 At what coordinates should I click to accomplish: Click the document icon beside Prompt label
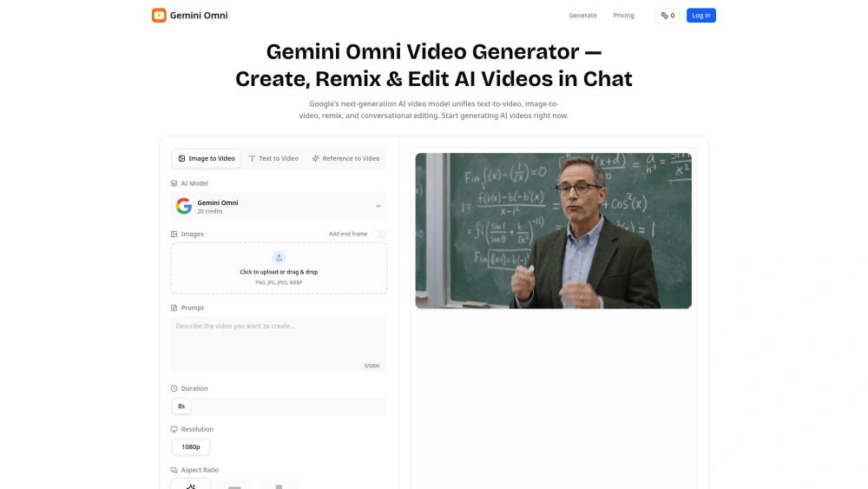174,308
